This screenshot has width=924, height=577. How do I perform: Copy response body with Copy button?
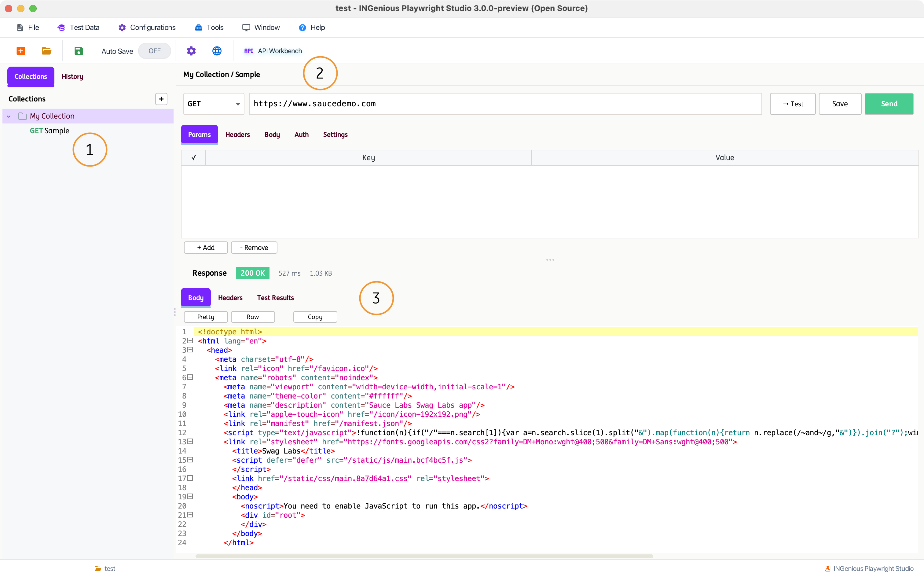click(x=315, y=317)
